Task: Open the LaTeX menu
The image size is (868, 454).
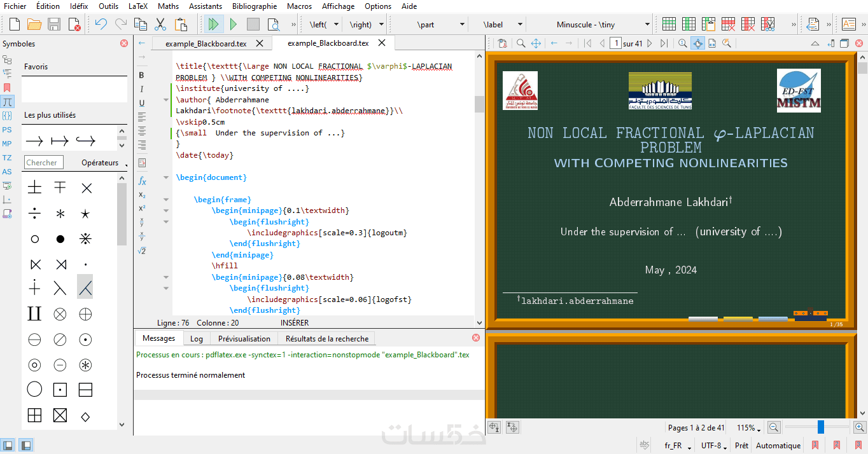Action: [137, 6]
